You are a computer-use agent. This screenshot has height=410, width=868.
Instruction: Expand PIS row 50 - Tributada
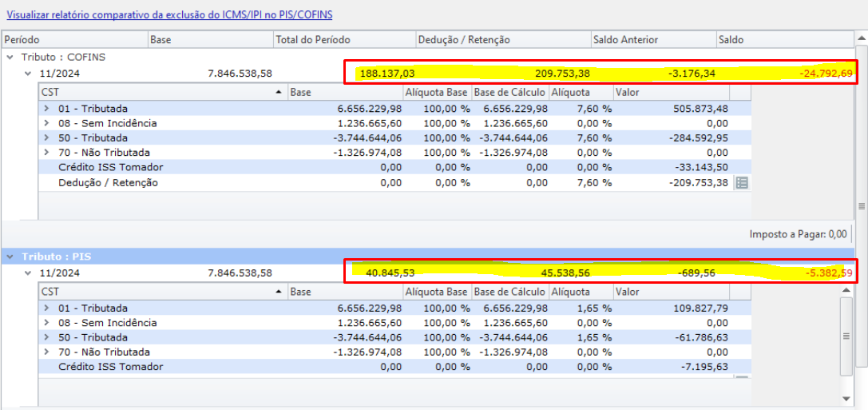click(x=47, y=337)
